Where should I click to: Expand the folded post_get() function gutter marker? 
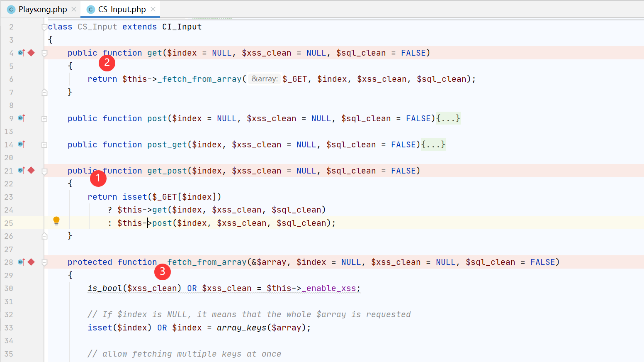pyautogui.click(x=44, y=145)
